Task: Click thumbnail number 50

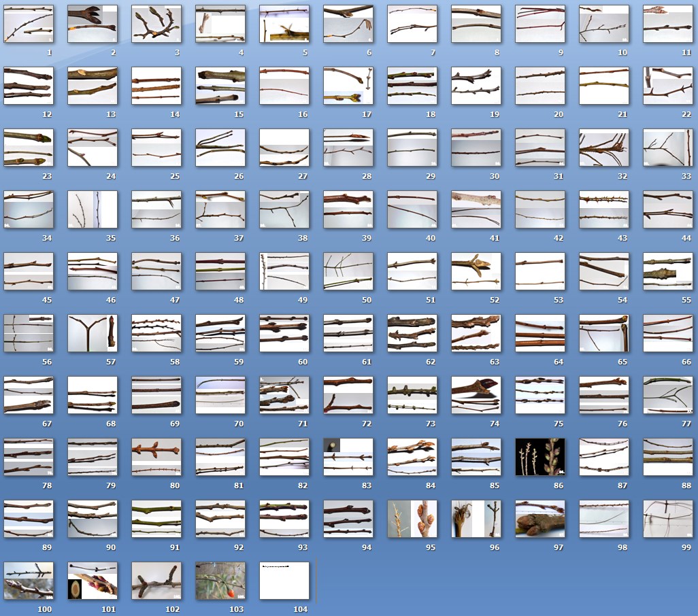Action: (348, 271)
